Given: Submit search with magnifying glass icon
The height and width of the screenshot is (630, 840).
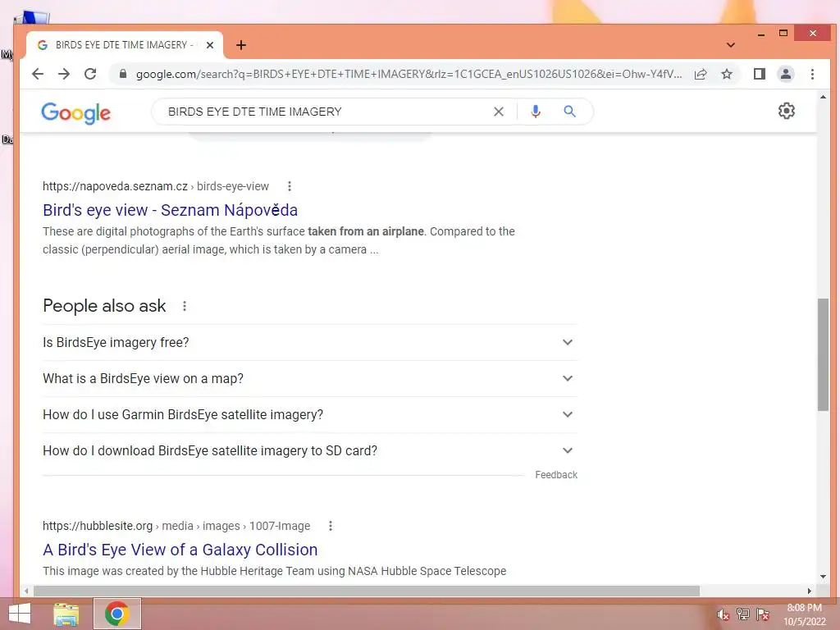Looking at the screenshot, I should pos(569,112).
